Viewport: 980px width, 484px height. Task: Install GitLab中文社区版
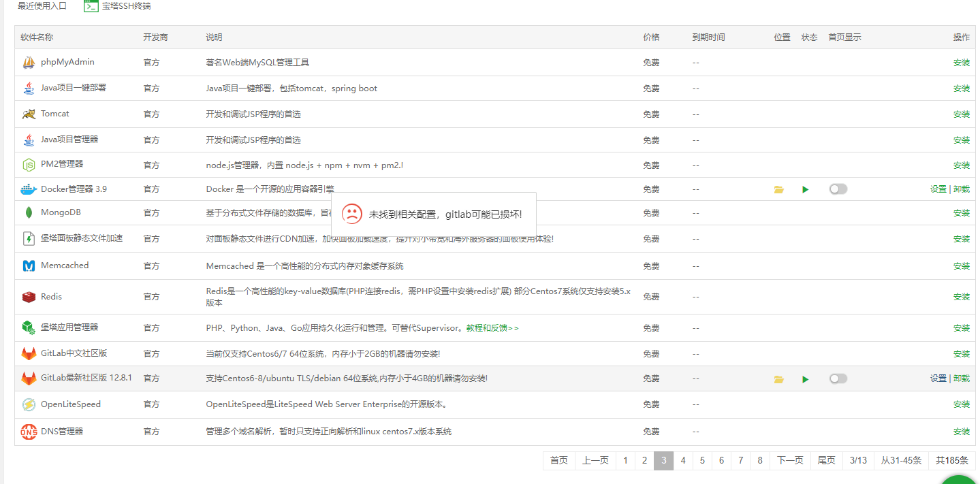point(962,354)
